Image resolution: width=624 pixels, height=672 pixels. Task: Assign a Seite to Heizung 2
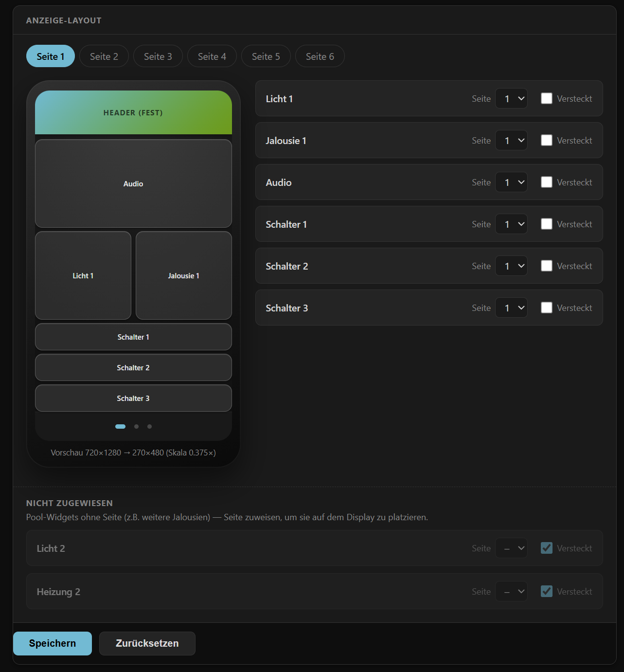click(x=512, y=591)
